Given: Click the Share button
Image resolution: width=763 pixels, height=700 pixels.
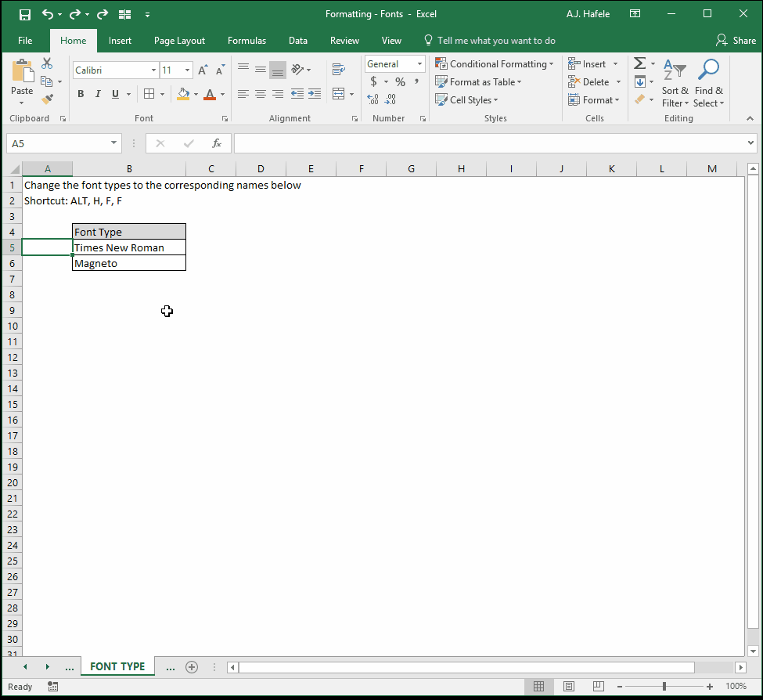Looking at the screenshot, I should click(736, 41).
